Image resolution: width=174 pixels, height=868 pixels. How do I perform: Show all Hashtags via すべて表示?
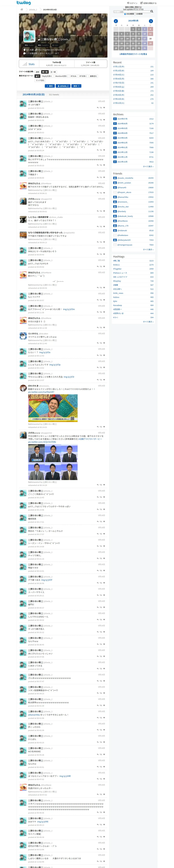148,321
